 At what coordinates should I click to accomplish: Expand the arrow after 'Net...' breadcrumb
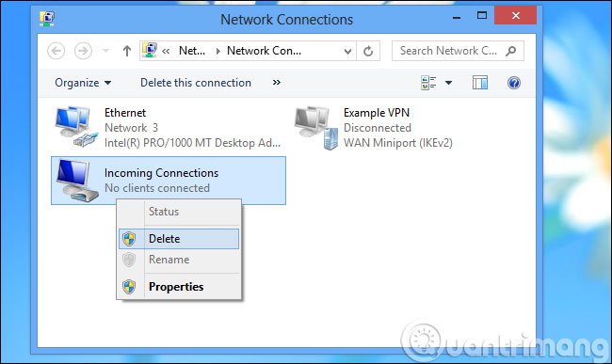tap(217, 51)
